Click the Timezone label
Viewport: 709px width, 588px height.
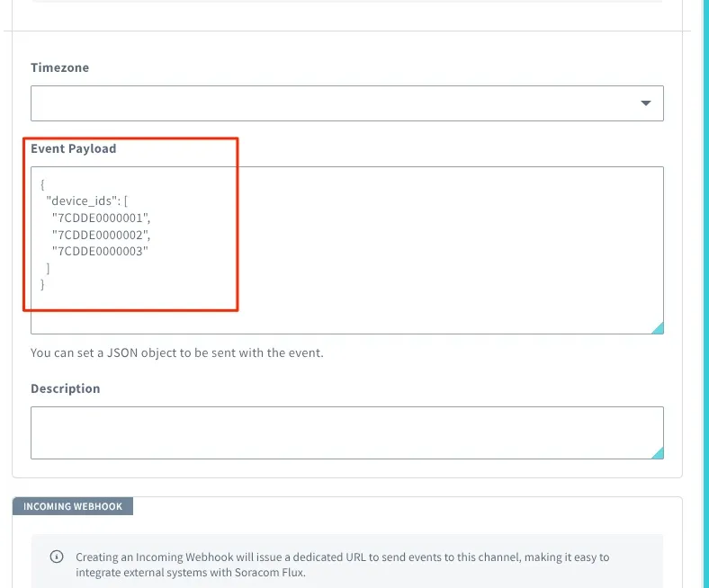59,67
